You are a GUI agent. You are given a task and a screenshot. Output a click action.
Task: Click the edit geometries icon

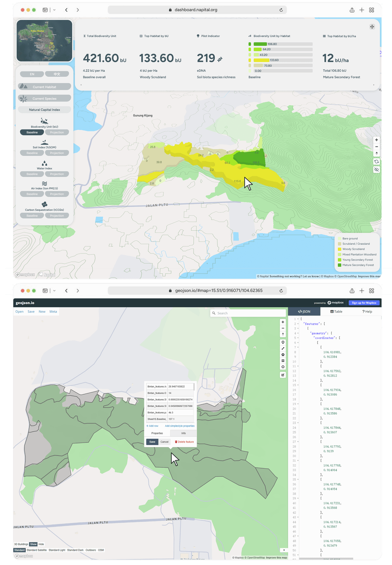(x=283, y=375)
